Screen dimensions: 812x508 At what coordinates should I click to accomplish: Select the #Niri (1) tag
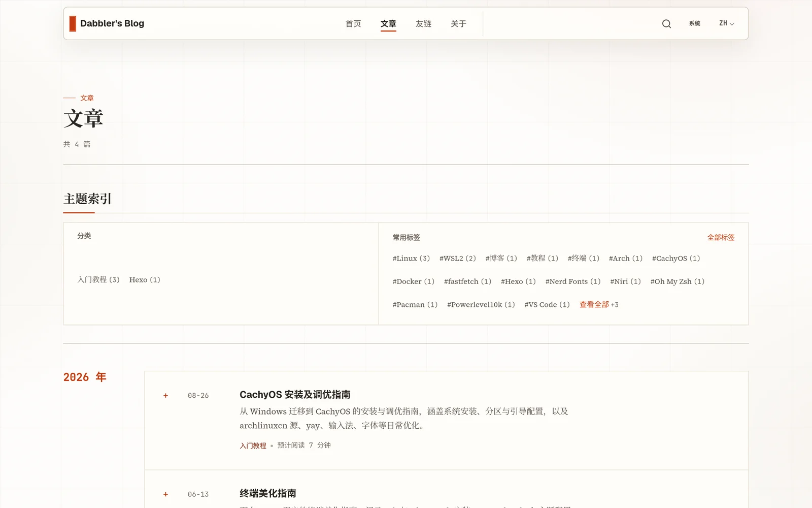tap(625, 281)
